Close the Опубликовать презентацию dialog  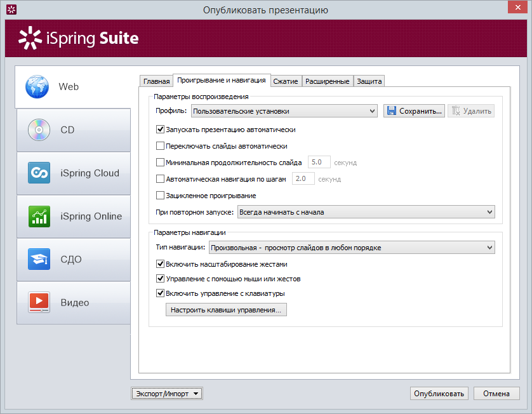tap(517, 7)
